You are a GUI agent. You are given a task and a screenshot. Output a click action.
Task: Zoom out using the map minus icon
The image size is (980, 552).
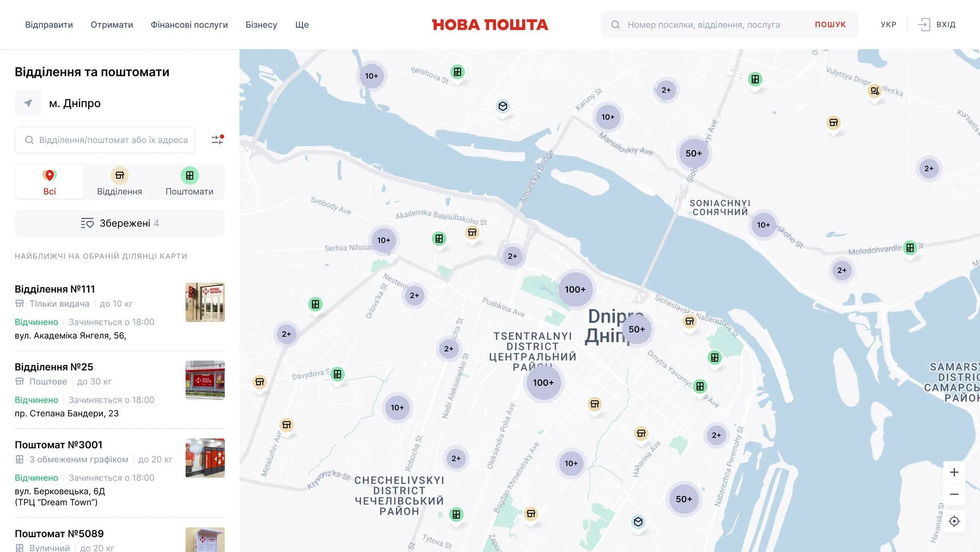click(x=954, y=494)
